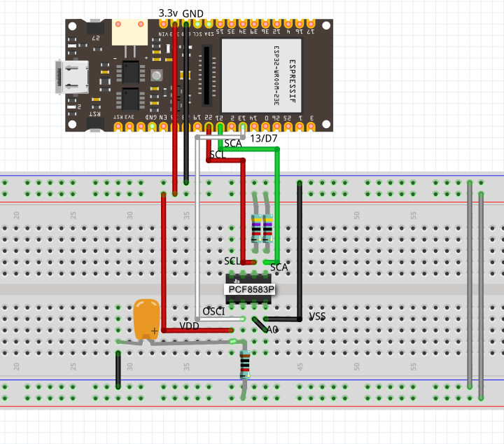Click the SCA label beside the PCF8583P chip
The width and height of the screenshot is (504, 444).
pyautogui.click(x=279, y=268)
